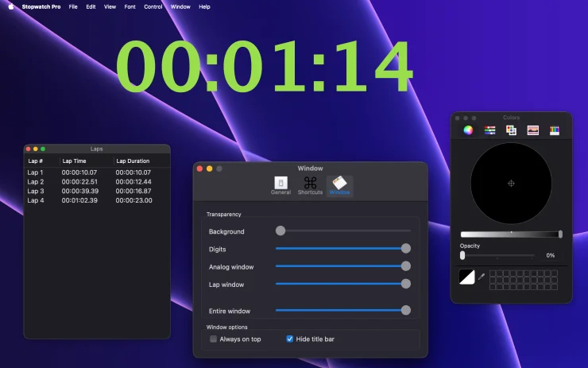Open the Apple menu

(x=11, y=6)
